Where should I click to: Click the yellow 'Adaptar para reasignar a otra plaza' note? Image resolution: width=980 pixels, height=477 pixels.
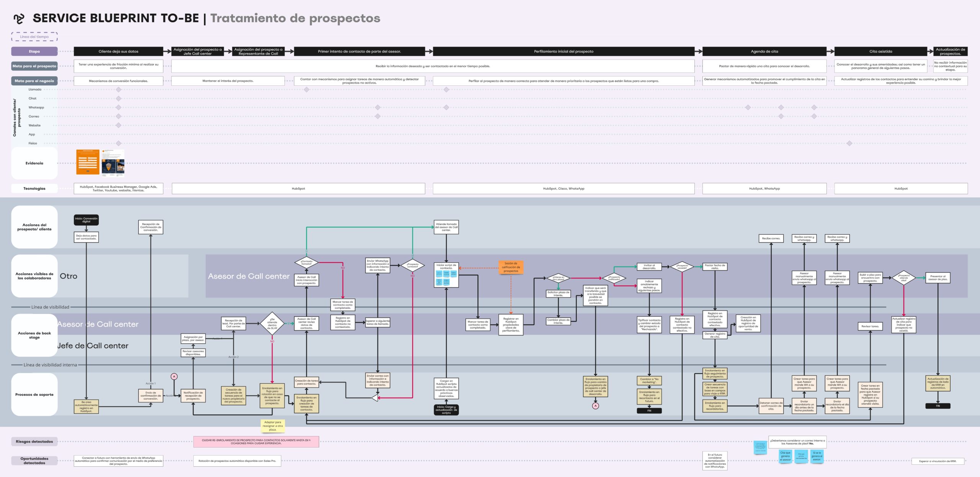[273, 426]
